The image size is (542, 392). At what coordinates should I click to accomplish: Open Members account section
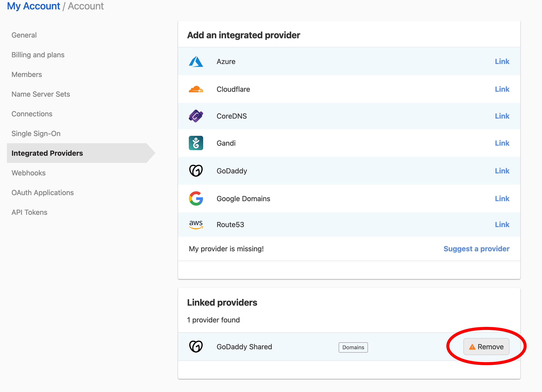pos(26,75)
